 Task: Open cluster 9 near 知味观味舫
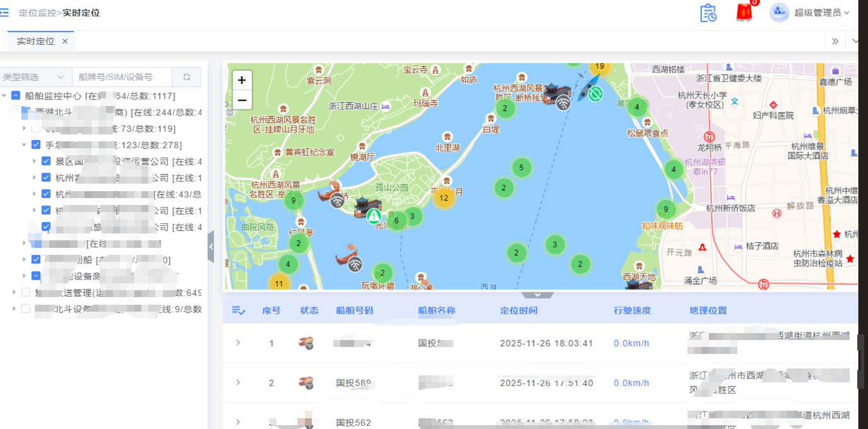pos(665,209)
